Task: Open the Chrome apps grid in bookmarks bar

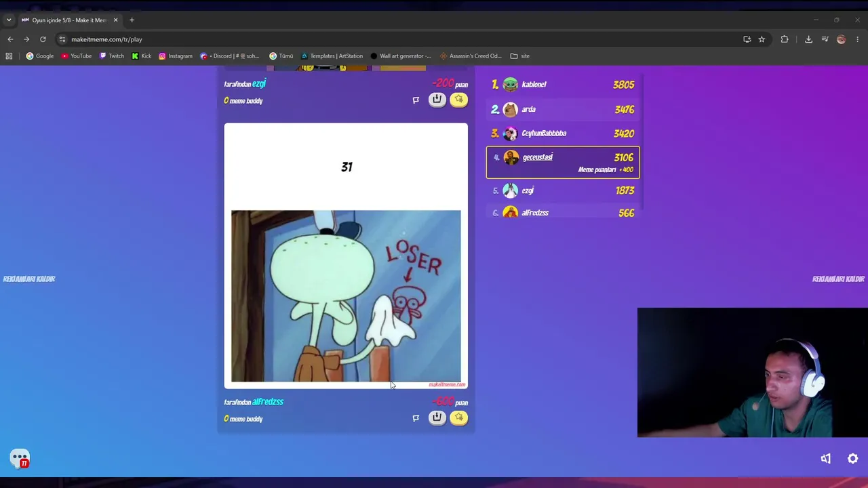Action: [x=9, y=56]
